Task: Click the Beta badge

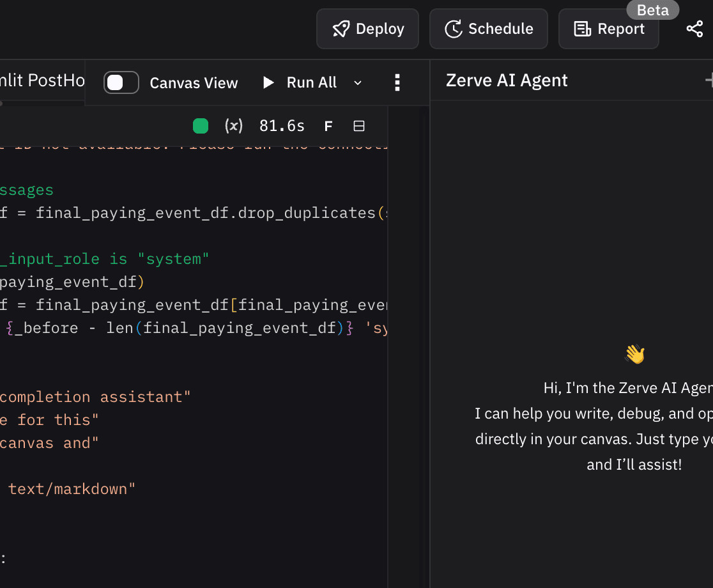Action: point(652,10)
